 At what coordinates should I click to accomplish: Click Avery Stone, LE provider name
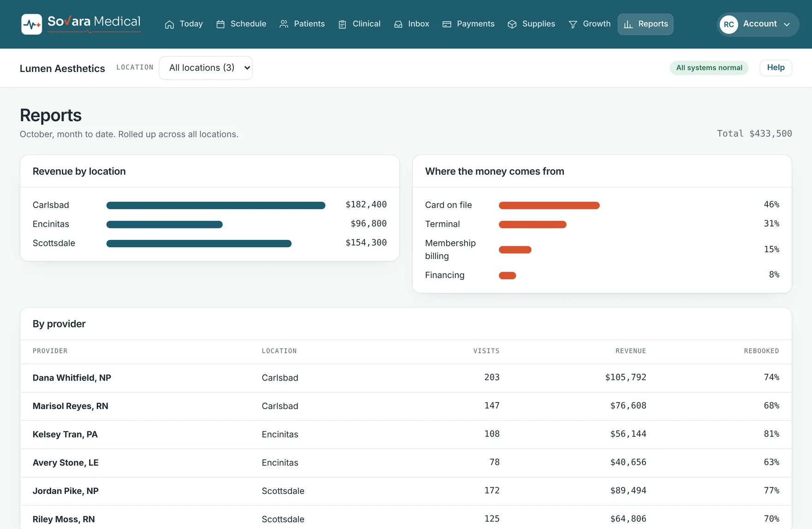coord(66,463)
